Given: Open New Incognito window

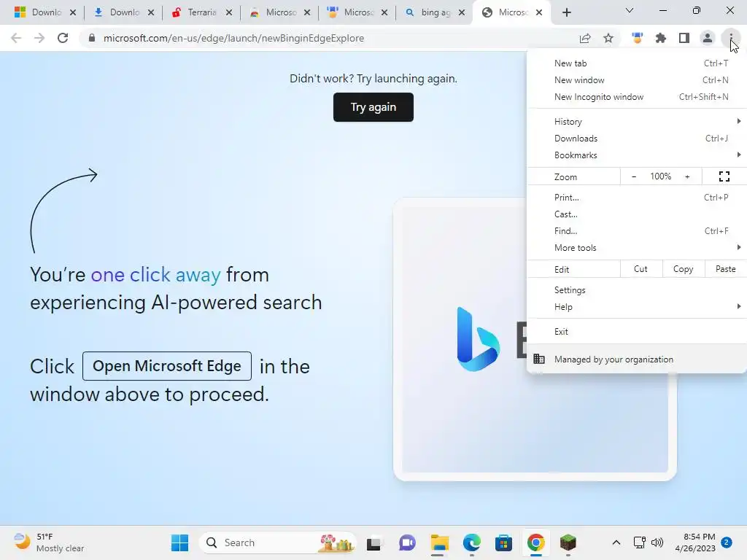Looking at the screenshot, I should coord(637,97).
